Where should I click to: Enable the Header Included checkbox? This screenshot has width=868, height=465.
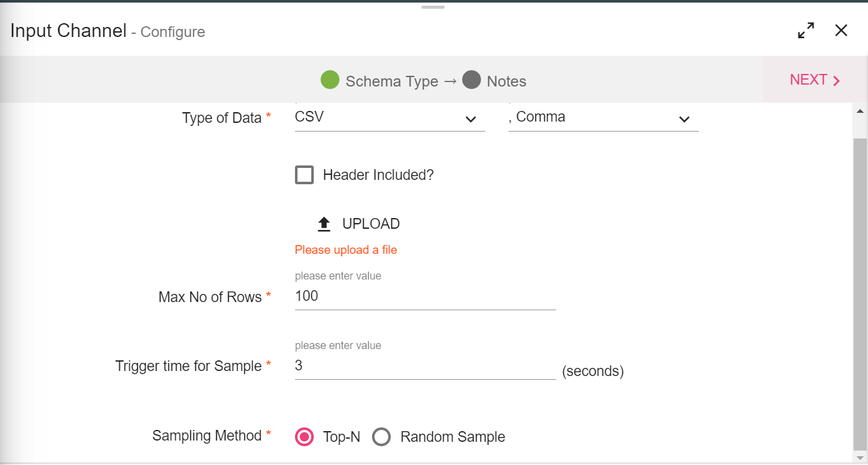[x=304, y=175]
